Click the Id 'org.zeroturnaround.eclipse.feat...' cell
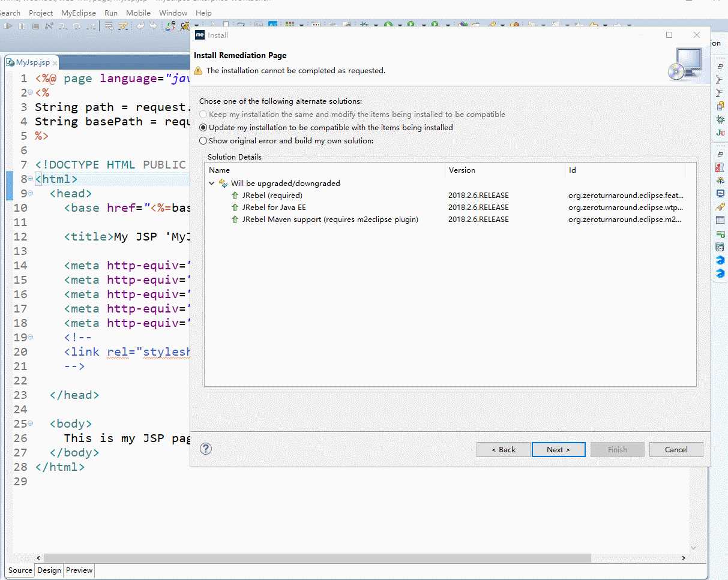The width and height of the screenshot is (728, 580). [x=626, y=196]
